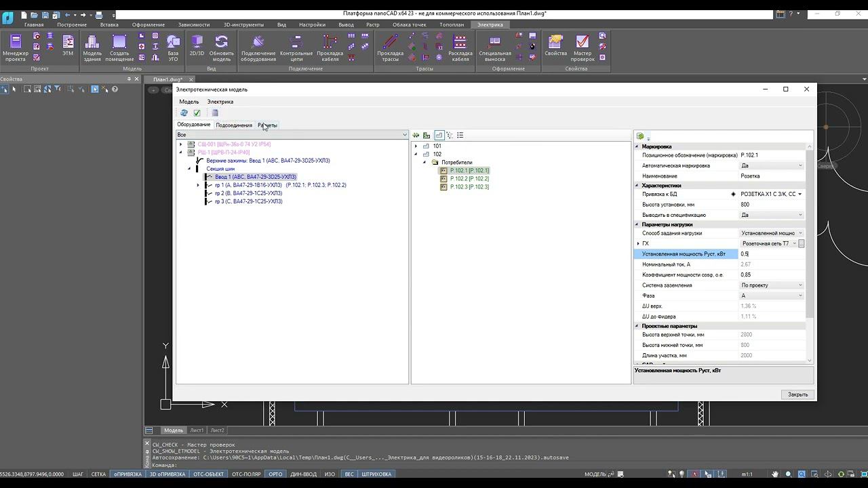
Task: Click Обновить модель icon
Action: (x=221, y=47)
